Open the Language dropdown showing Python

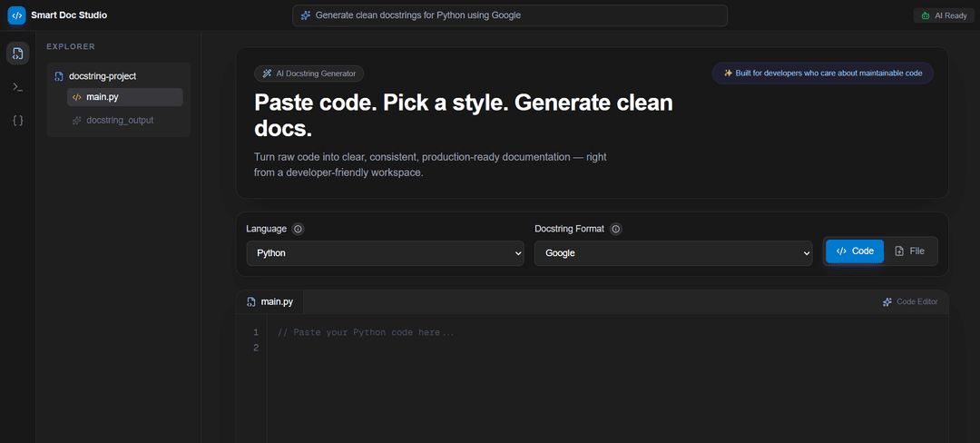[385, 253]
